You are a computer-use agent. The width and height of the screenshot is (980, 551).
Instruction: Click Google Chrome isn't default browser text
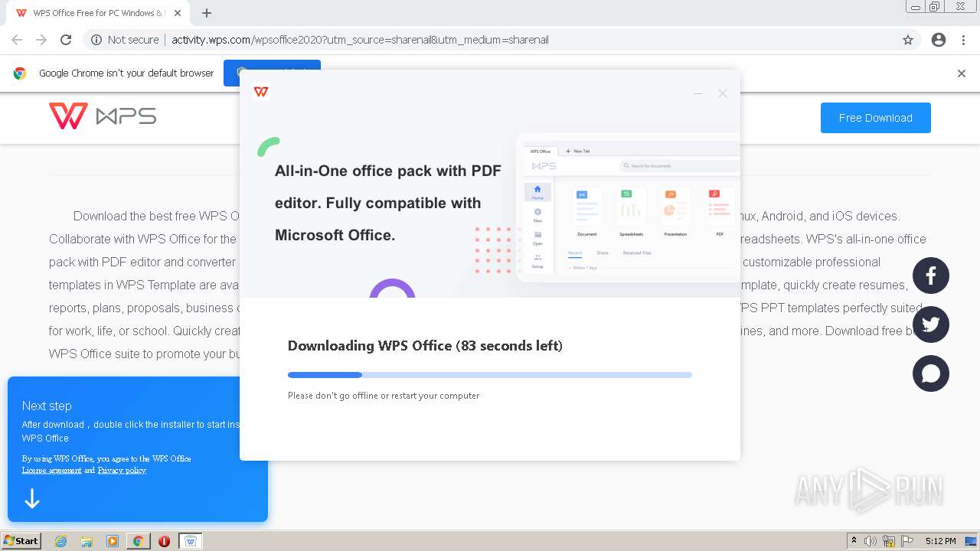click(x=126, y=73)
